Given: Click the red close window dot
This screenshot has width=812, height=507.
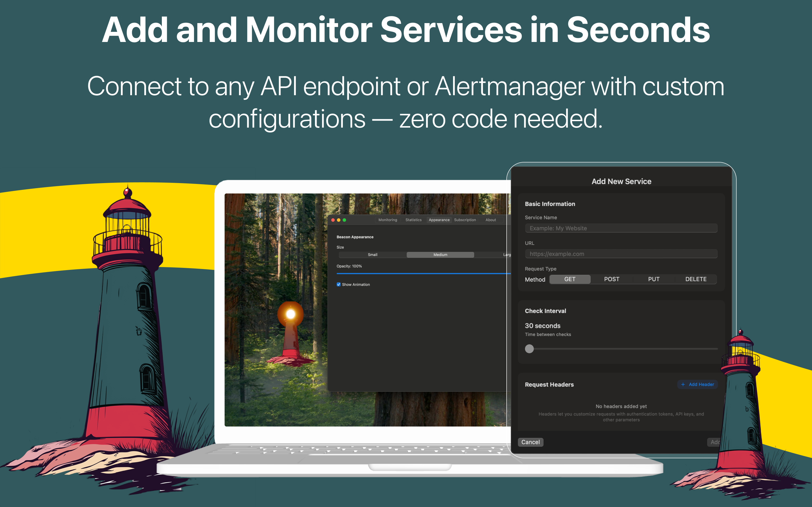Looking at the screenshot, I should tap(333, 220).
